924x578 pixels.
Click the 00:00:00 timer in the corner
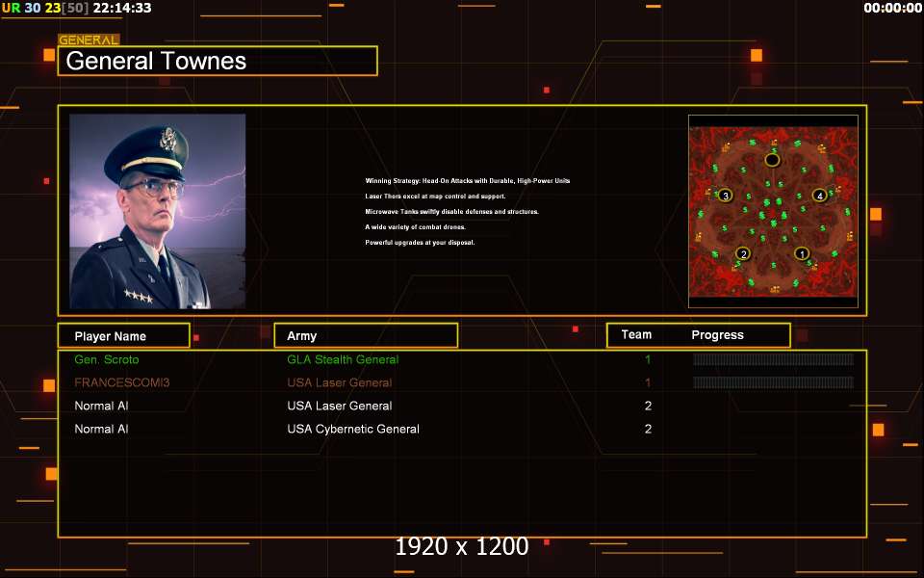point(893,8)
